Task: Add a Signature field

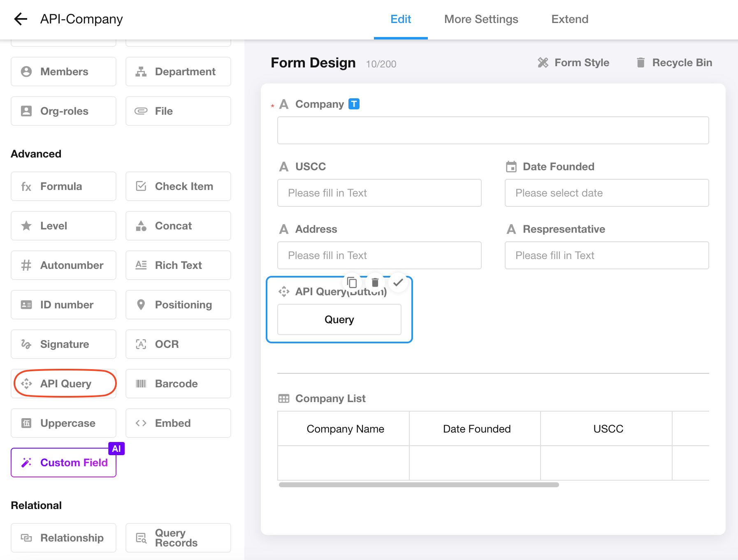Action: click(64, 344)
